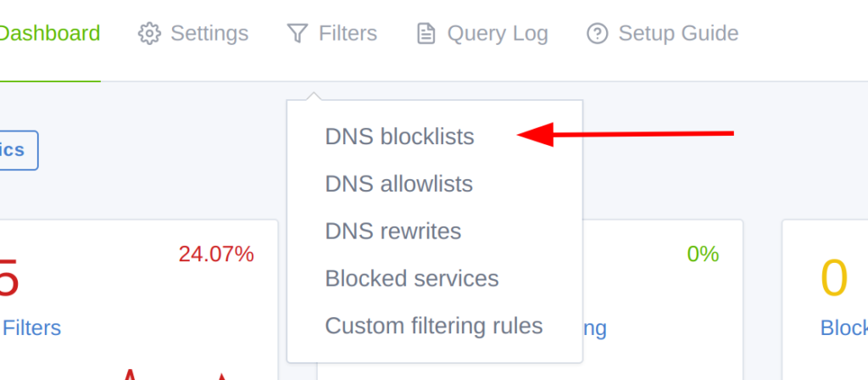Click the Filters funnel icon
Screen dimensions: 868x380
click(x=297, y=34)
